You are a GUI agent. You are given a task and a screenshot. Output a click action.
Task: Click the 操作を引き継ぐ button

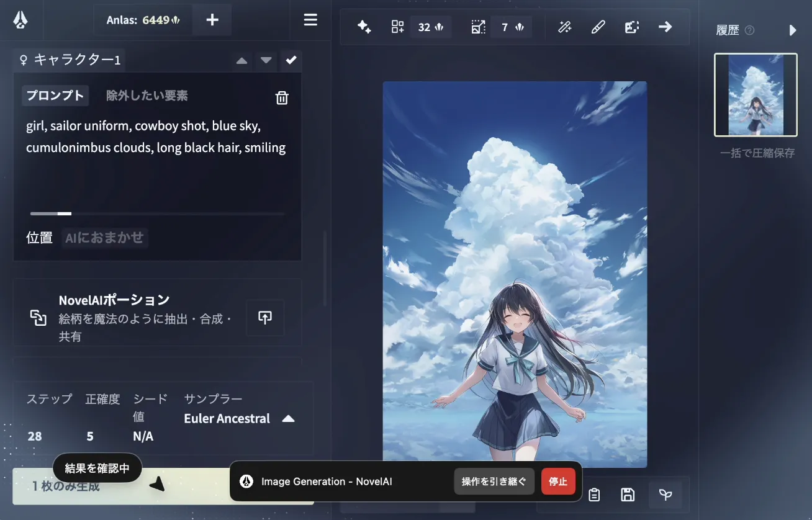click(x=494, y=482)
